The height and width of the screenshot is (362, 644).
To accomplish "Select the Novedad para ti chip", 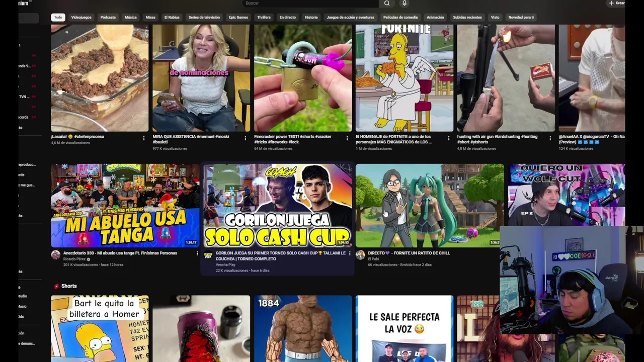I will pos(521,17).
